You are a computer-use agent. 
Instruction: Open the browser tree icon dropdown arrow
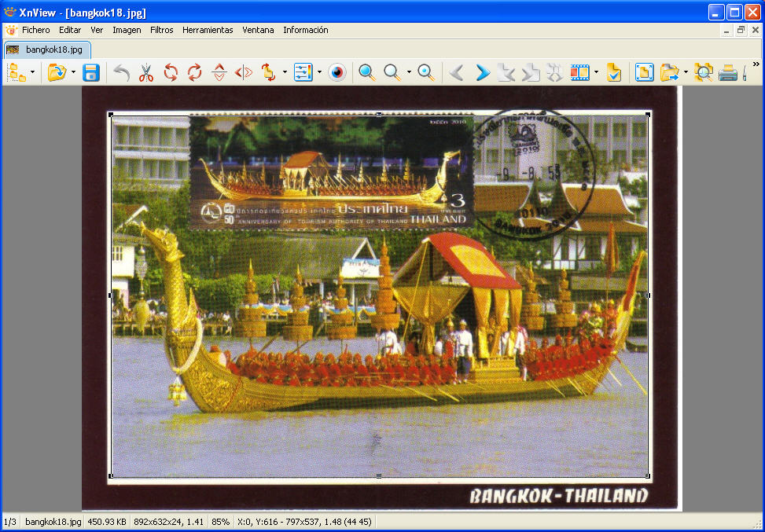[32, 73]
